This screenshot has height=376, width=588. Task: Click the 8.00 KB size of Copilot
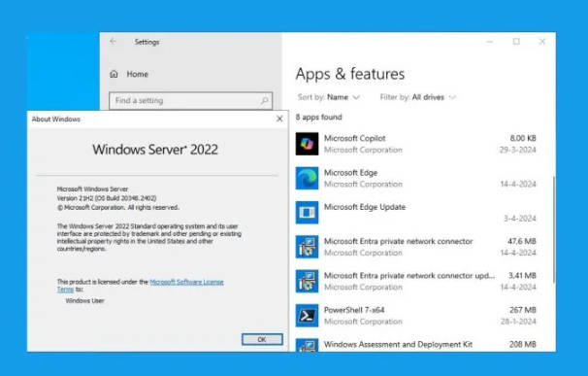523,138
